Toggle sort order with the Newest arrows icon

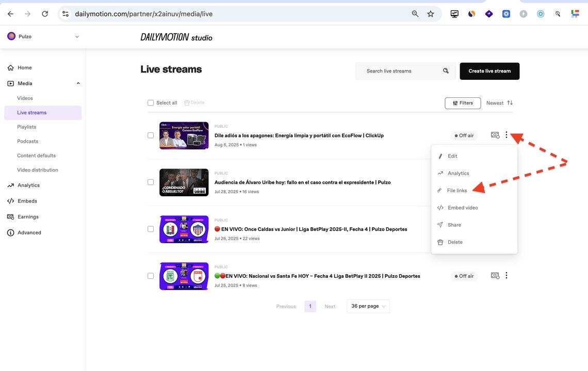click(x=510, y=103)
